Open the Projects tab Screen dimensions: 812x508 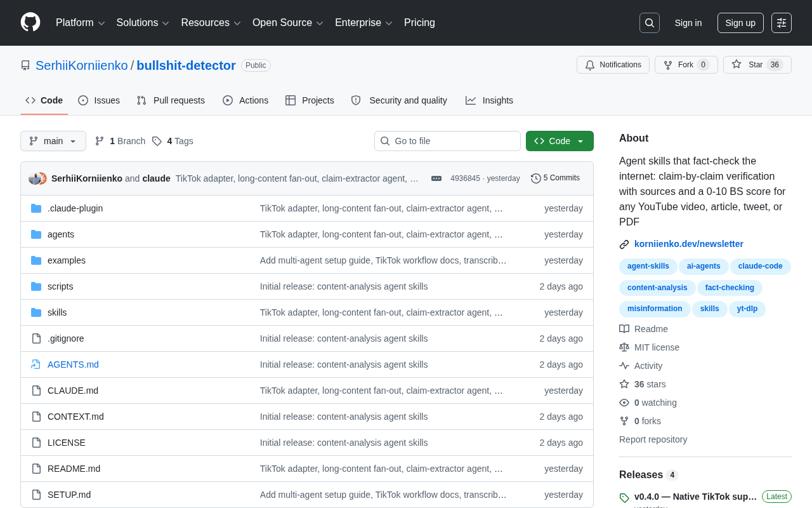pyautogui.click(x=310, y=100)
